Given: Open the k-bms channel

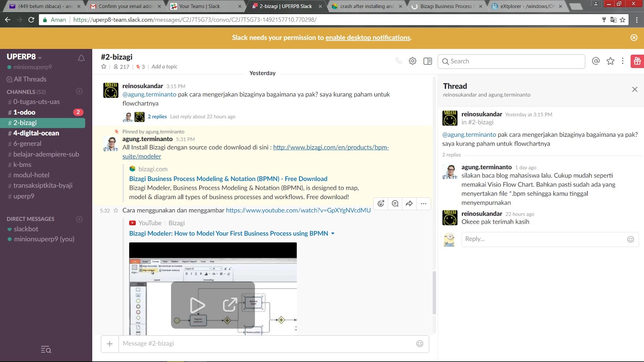Looking at the screenshot, I should 22,165.
